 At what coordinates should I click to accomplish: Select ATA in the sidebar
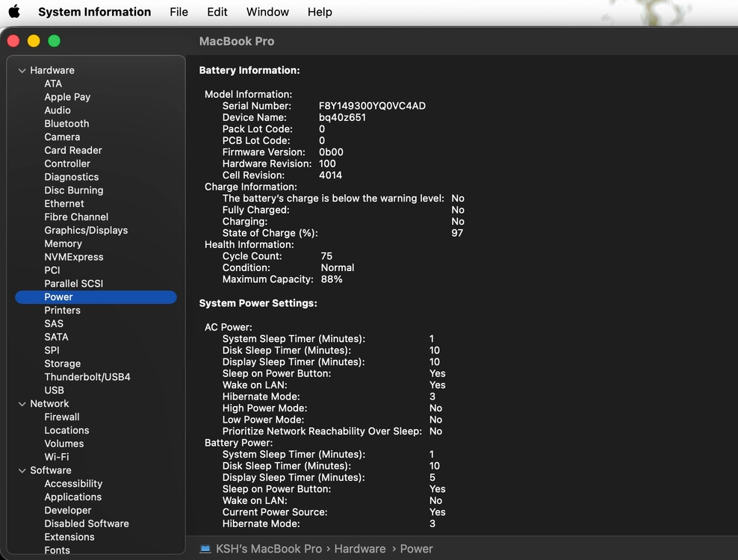[53, 84]
